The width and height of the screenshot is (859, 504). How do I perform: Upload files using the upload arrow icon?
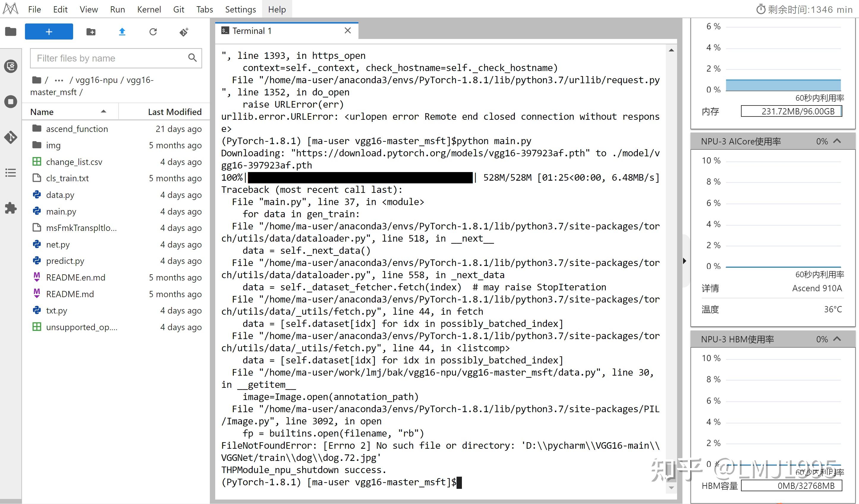pos(122,31)
